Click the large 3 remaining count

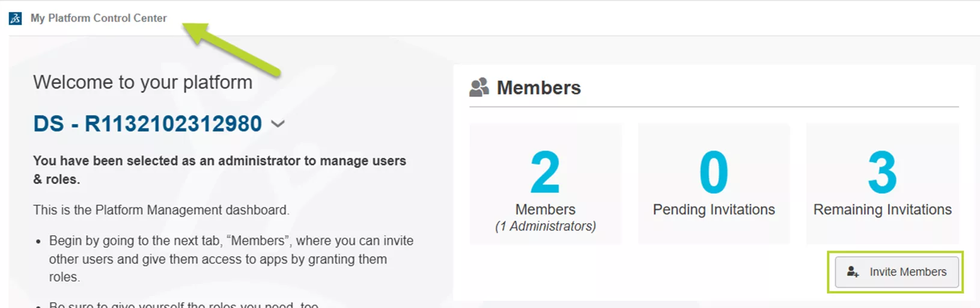(x=882, y=173)
